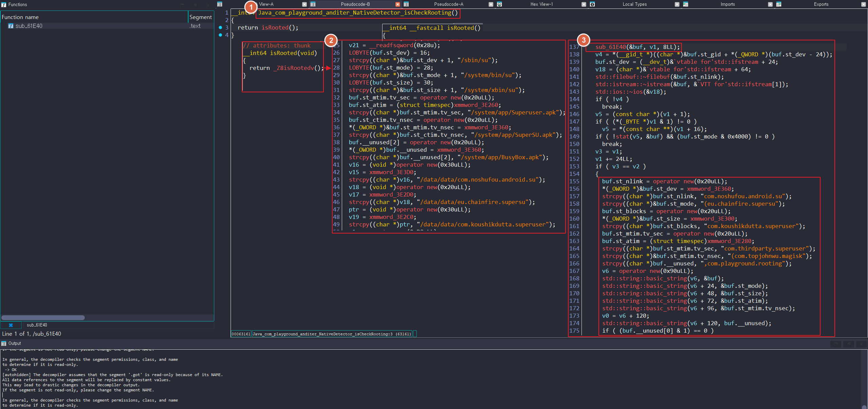The height and width of the screenshot is (409, 868).
Task: Switch to the Pseudocode-B tab
Action: [x=355, y=4]
